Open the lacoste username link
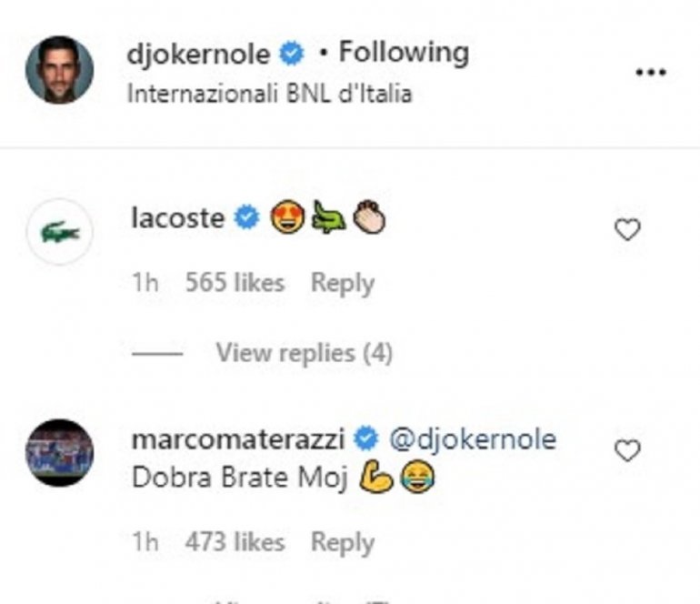This screenshot has width=700, height=604. pos(178,218)
